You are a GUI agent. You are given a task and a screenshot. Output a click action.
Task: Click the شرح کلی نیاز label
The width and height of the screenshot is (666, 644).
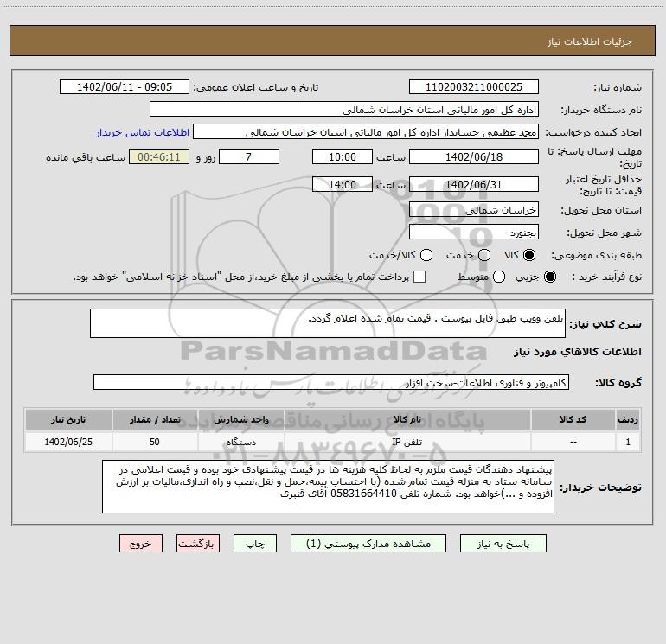[605, 324]
